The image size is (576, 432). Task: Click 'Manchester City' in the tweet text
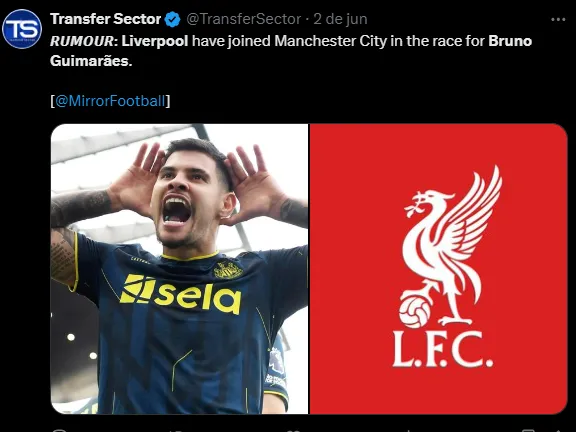coord(331,41)
